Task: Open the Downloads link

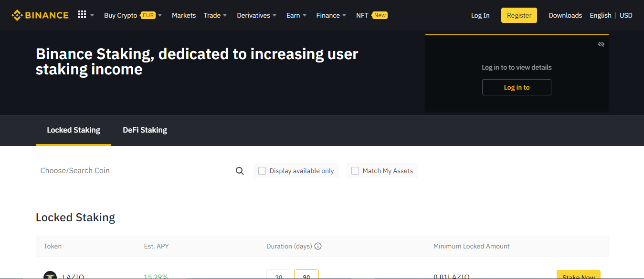Action: point(565,15)
